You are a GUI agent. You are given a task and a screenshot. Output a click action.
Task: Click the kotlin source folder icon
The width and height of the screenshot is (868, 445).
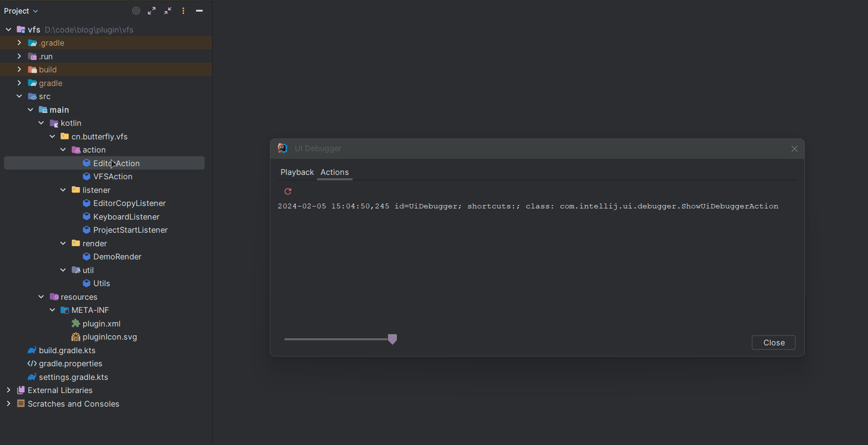coord(54,123)
